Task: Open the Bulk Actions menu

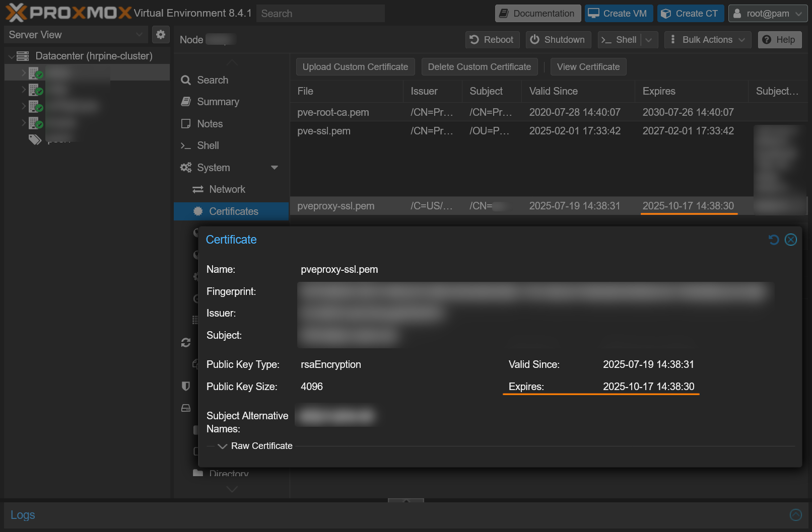Action: [x=707, y=40]
